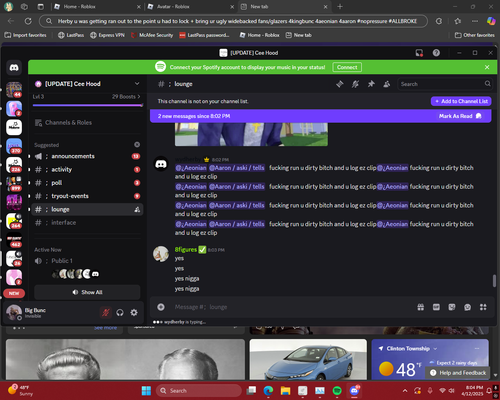Open the Threads icon in lounge header
Image resolution: width=500 pixels, height=400 pixels.
pos(340,84)
